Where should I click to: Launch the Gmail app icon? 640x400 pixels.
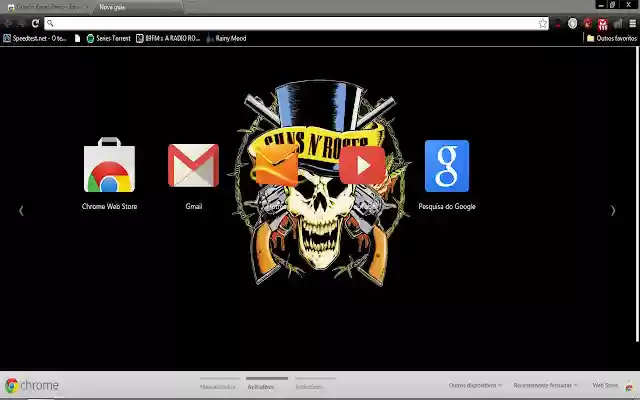pos(193,165)
